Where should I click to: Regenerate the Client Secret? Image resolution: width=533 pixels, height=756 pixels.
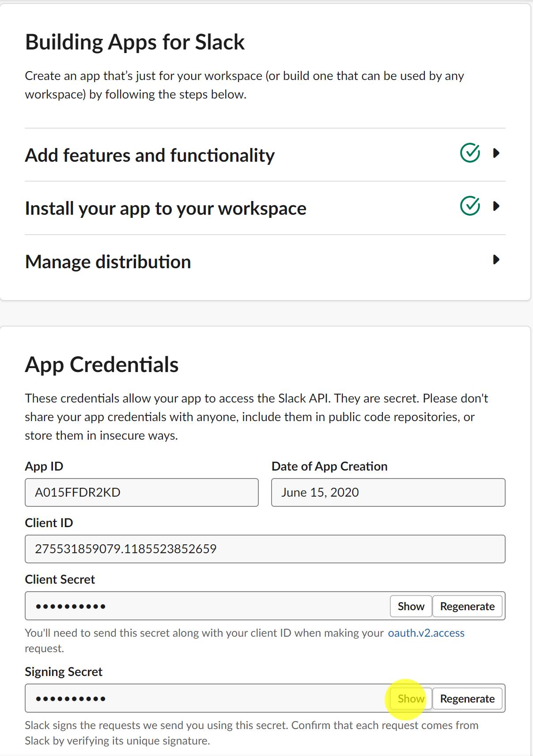click(467, 606)
